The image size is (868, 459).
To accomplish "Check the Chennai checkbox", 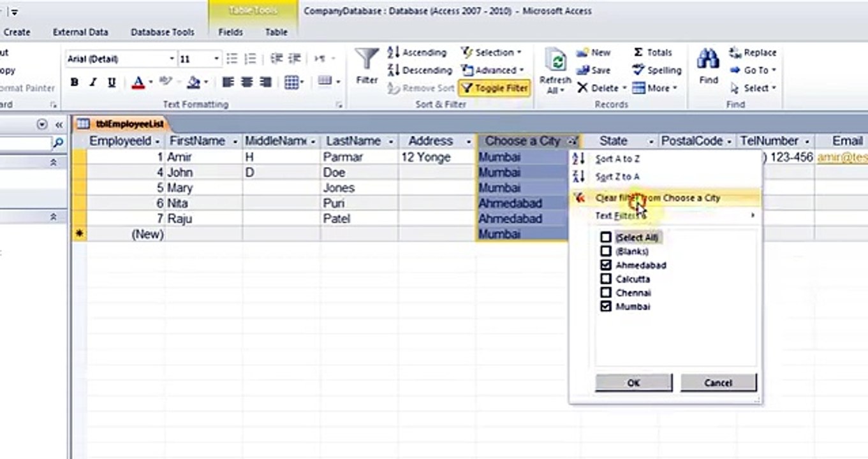I will tap(606, 293).
